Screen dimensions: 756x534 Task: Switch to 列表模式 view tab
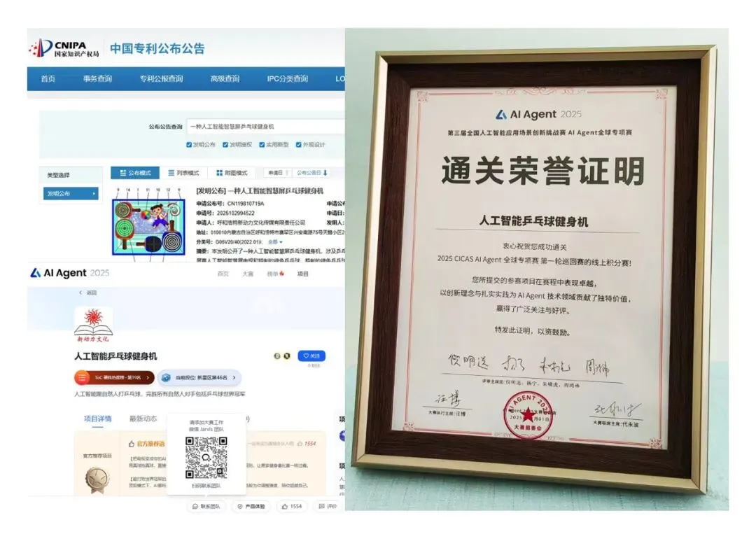coord(183,173)
